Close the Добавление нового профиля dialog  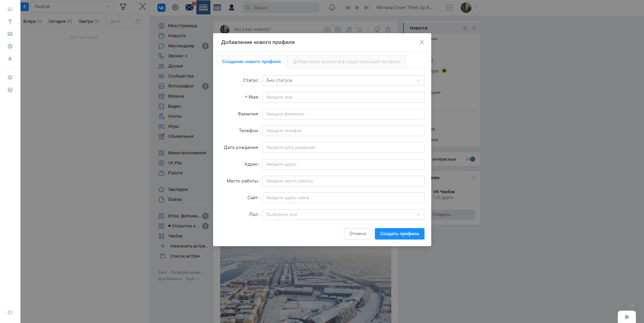[422, 42]
